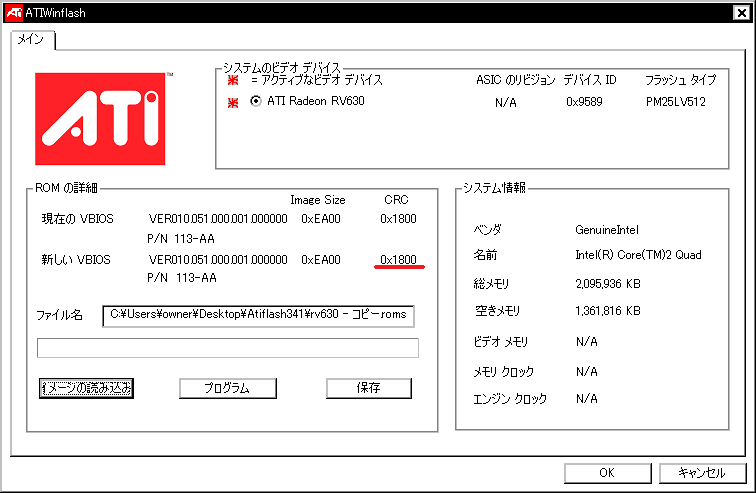This screenshot has width=756, height=493.
Task: Click the red star in the legend row
Action: click(x=233, y=80)
